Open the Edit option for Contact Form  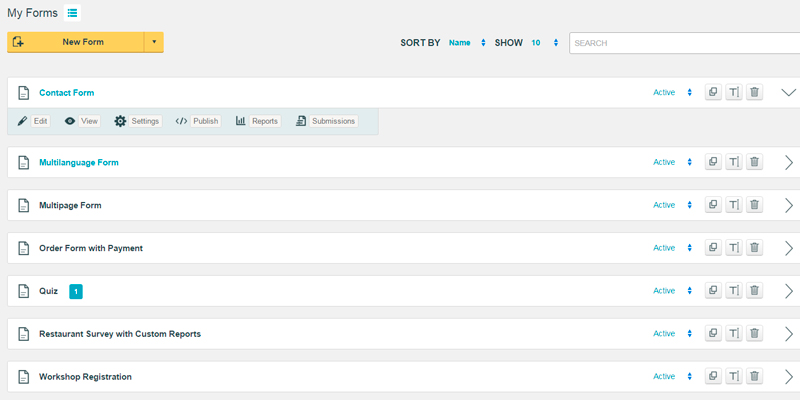pyautogui.click(x=34, y=121)
